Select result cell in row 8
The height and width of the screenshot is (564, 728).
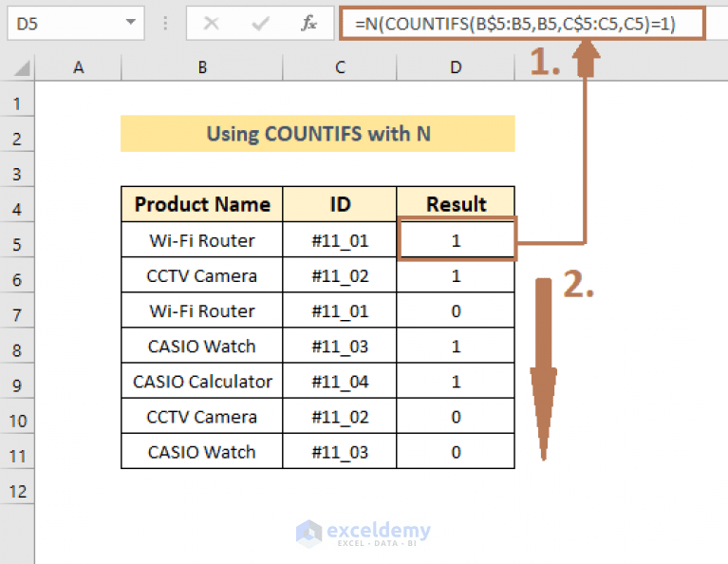(x=456, y=346)
